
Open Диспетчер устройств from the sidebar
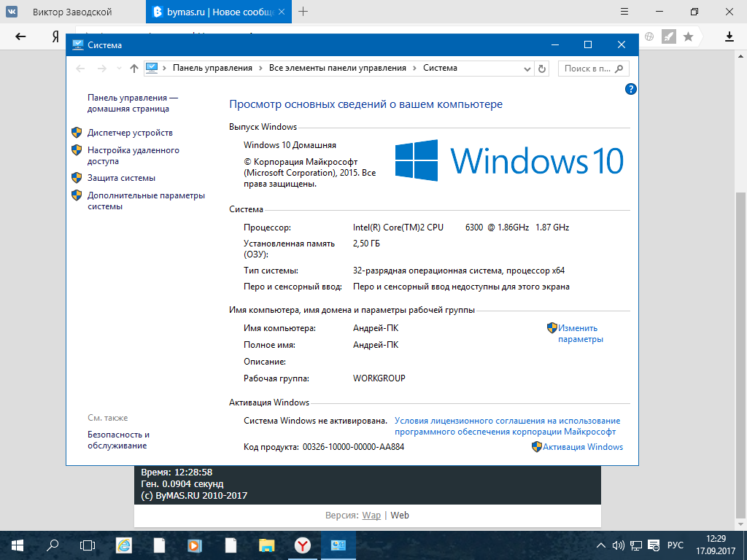click(x=130, y=133)
